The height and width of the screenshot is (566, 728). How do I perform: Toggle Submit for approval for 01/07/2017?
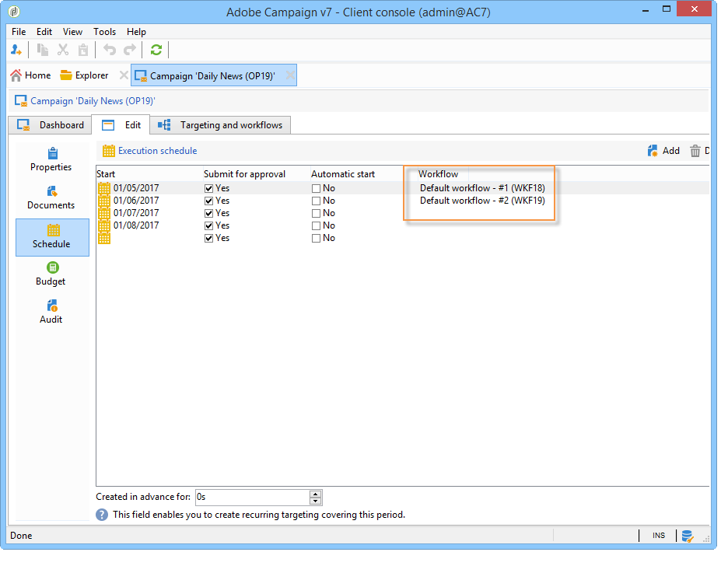click(209, 213)
